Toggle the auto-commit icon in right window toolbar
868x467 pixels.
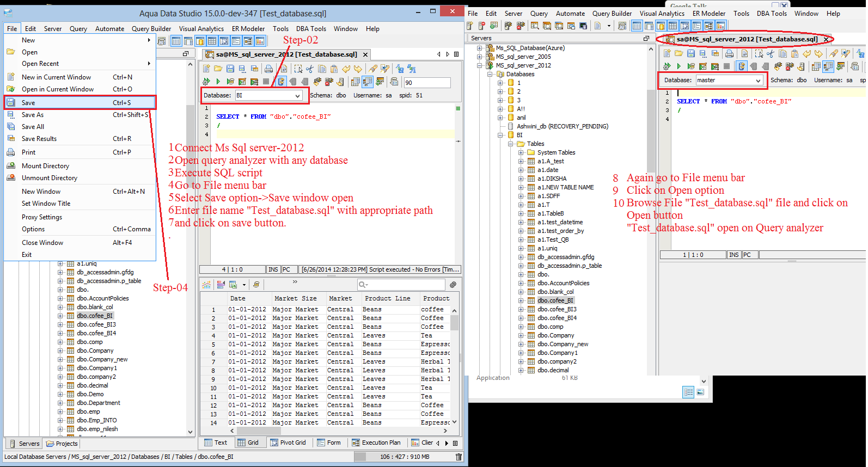click(x=742, y=66)
